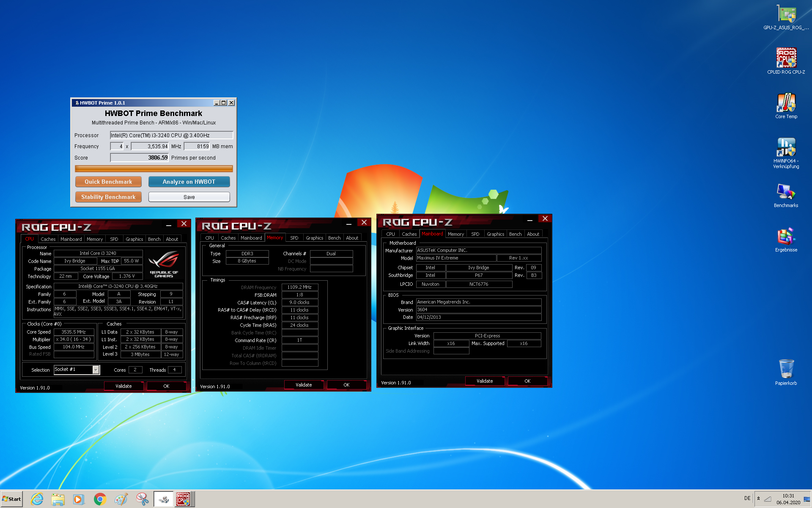Click the Score value field 3806.59

pos(139,157)
